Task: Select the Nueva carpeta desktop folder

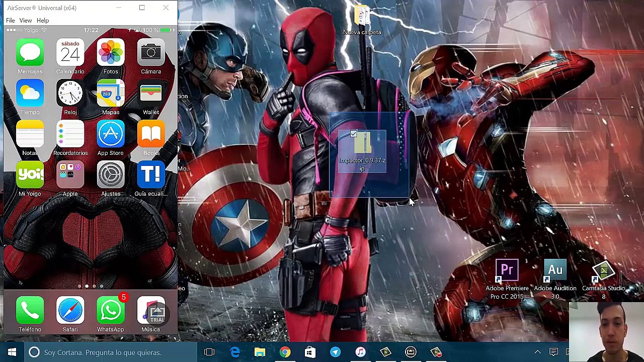Action: point(362,21)
